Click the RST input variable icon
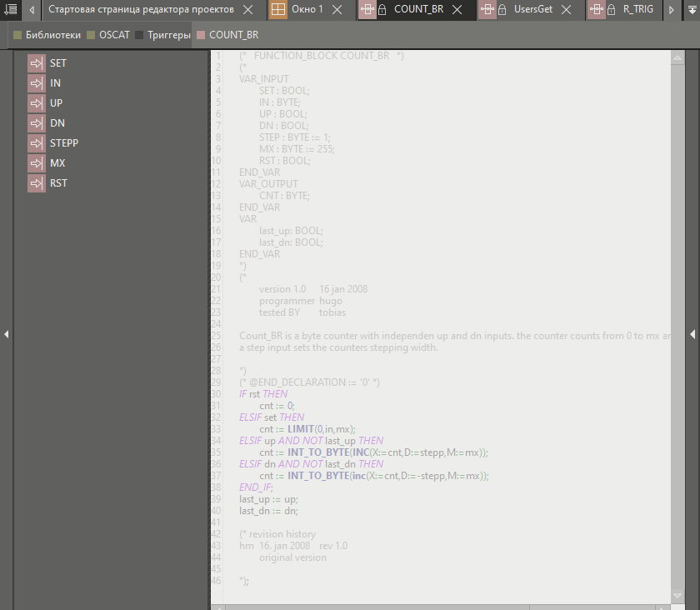700x610 pixels. (36, 183)
